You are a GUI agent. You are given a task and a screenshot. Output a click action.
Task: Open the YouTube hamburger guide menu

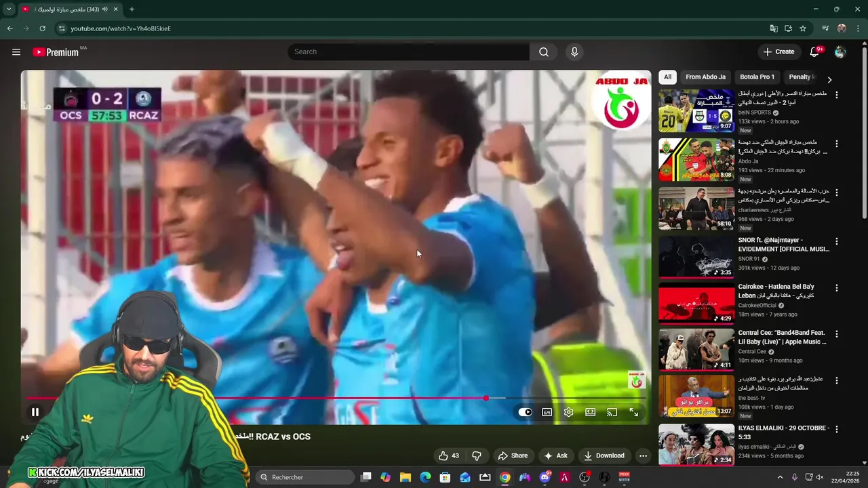(16, 52)
